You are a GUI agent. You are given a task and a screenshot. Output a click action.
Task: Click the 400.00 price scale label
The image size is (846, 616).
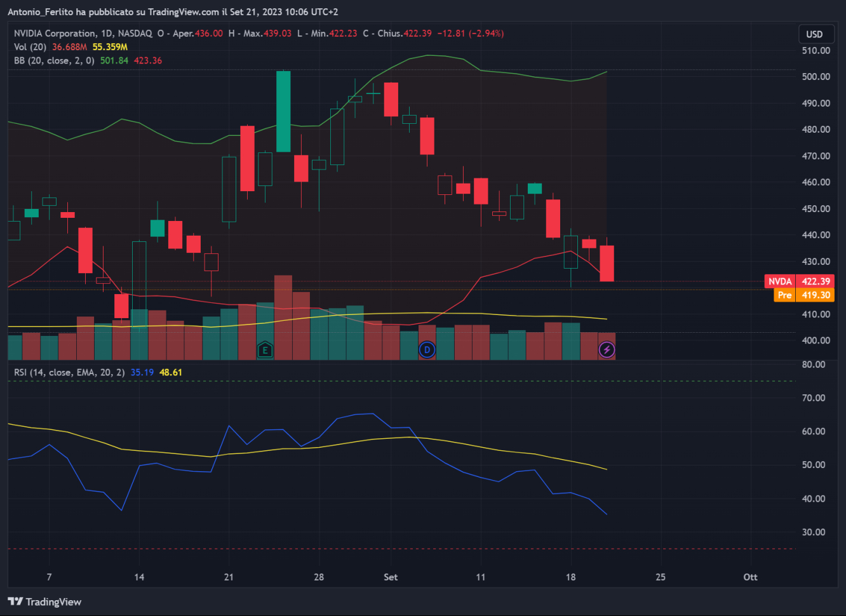816,340
